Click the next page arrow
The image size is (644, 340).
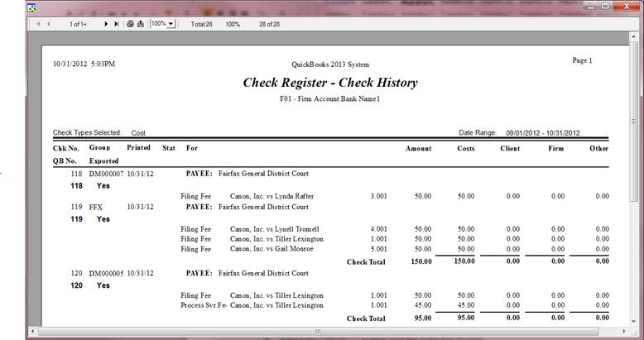(x=107, y=25)
